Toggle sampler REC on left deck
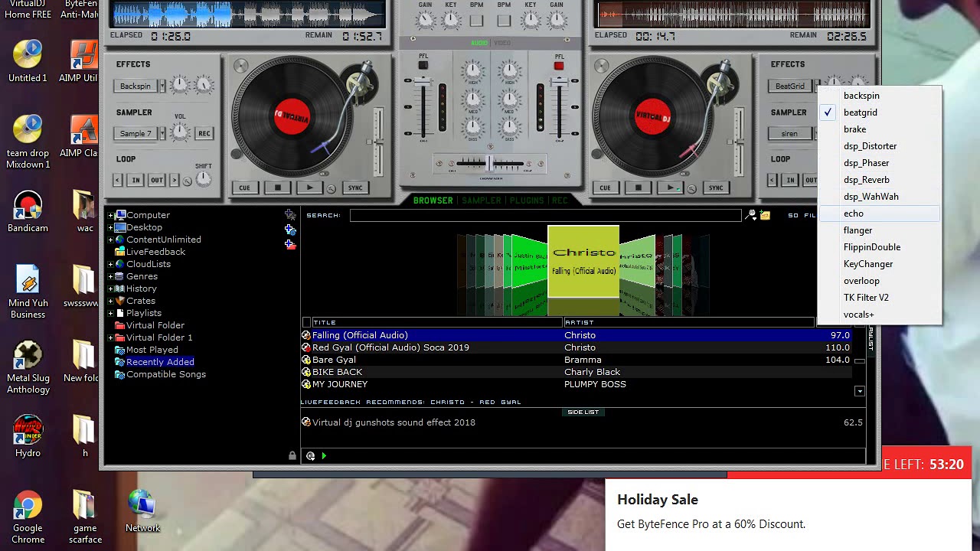980x551 pixels. pos(204,133)
